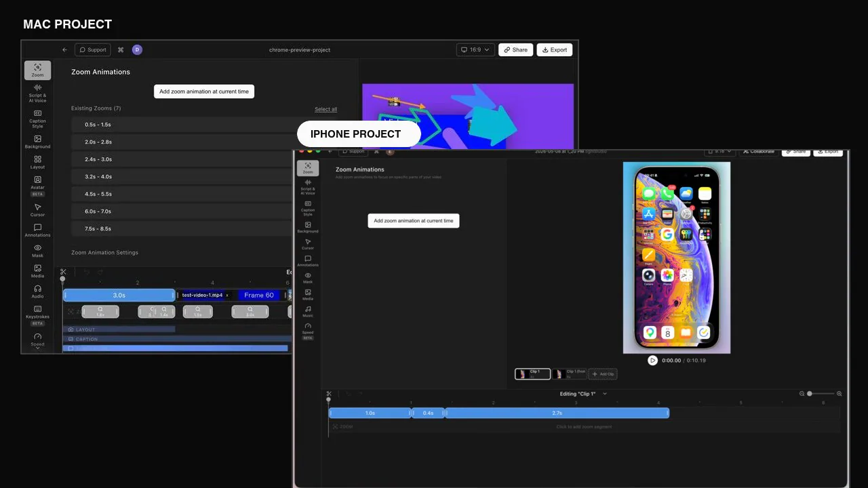Open Cursor panel in Mac project sidebar
Viewport: 868px width, 488px height.
pos(37,209)
